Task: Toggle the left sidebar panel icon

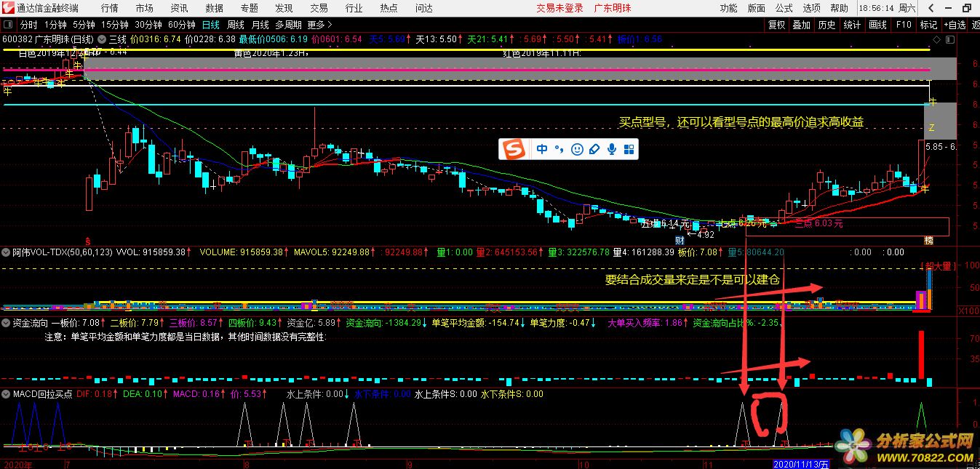Action: pos(7,24)
